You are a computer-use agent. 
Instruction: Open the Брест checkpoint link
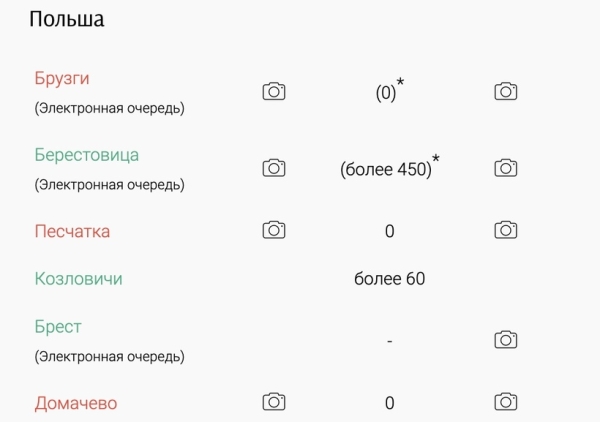click(x=58, y=327)
